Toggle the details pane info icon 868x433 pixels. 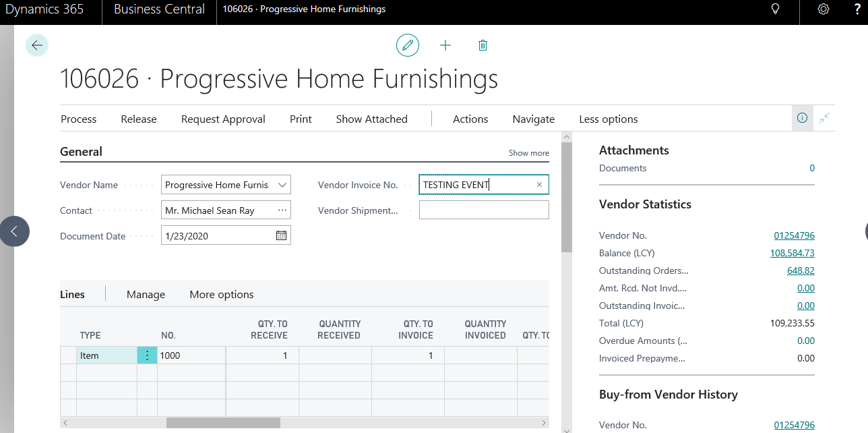click(x=802, y=118)
